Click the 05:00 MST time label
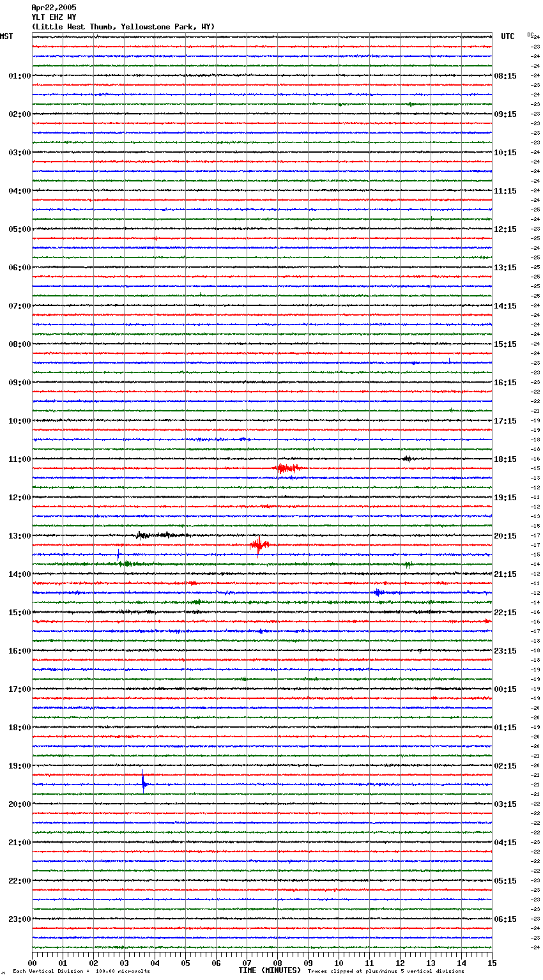543x980 pixels. click(19, 229)
